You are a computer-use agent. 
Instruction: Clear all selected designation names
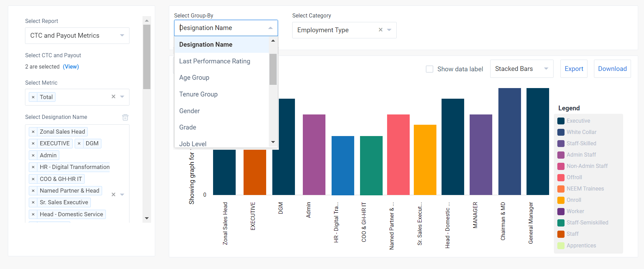pos(113,195)
